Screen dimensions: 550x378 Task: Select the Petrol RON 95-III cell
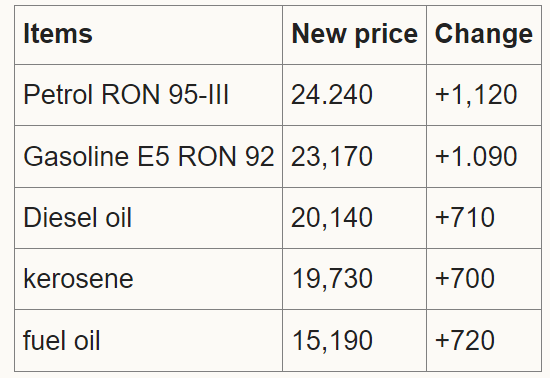pyautogui.click(x=148, y=95)
